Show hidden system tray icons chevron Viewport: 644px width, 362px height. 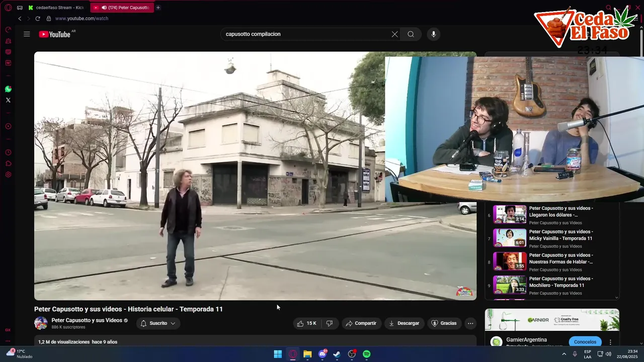pos(564,354)
